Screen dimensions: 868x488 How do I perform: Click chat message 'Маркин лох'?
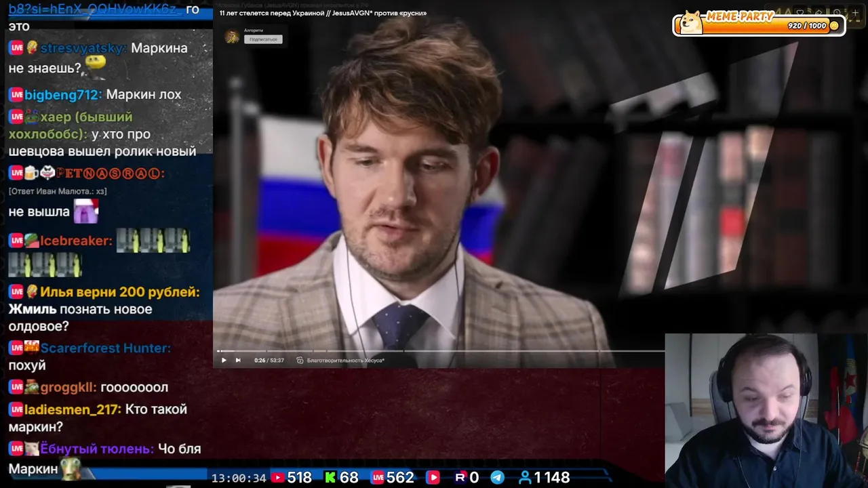tap(144, 94)
